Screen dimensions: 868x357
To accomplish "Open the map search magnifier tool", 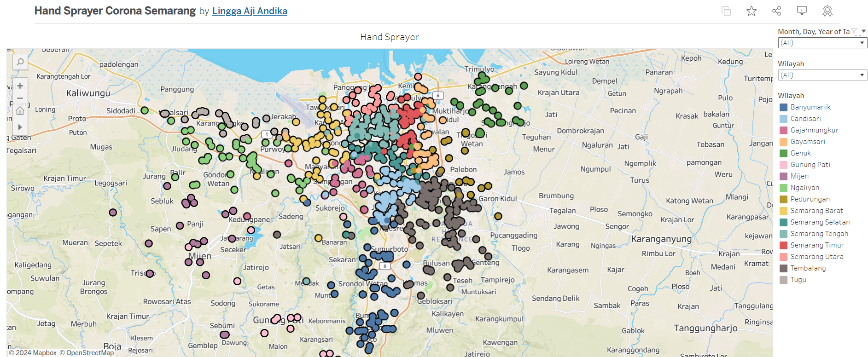I will [x=20, y=62].
